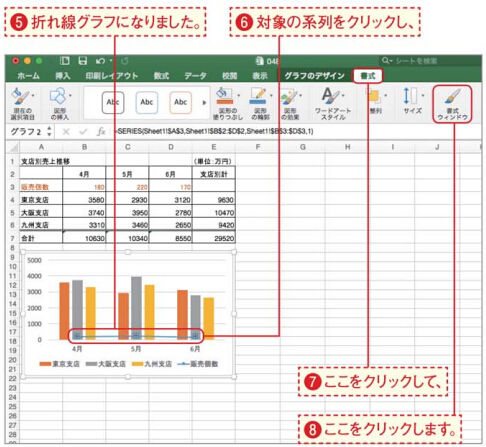The height and width of the screenshot is (447, 486).
Task: Select column E header
Action: (214, 147)
